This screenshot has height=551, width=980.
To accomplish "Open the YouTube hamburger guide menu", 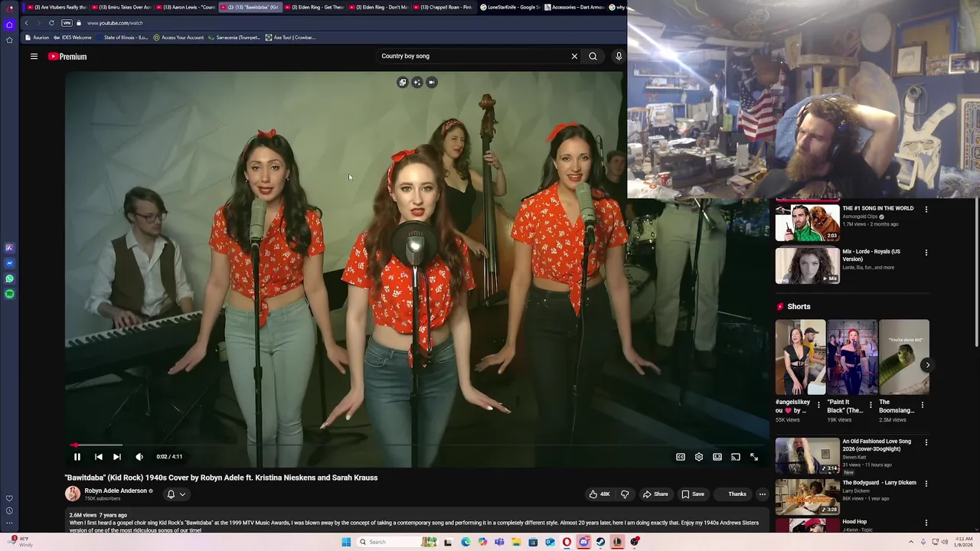I will click(x=34, y=57).
